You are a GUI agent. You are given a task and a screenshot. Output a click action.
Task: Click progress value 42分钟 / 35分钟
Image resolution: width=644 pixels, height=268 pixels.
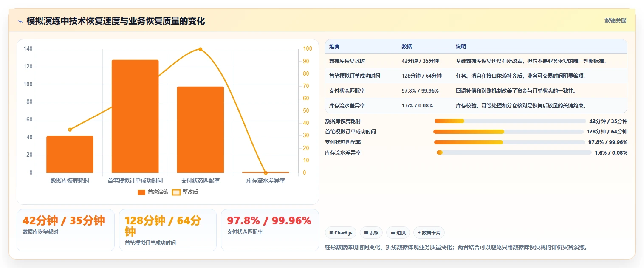[608, 121]
